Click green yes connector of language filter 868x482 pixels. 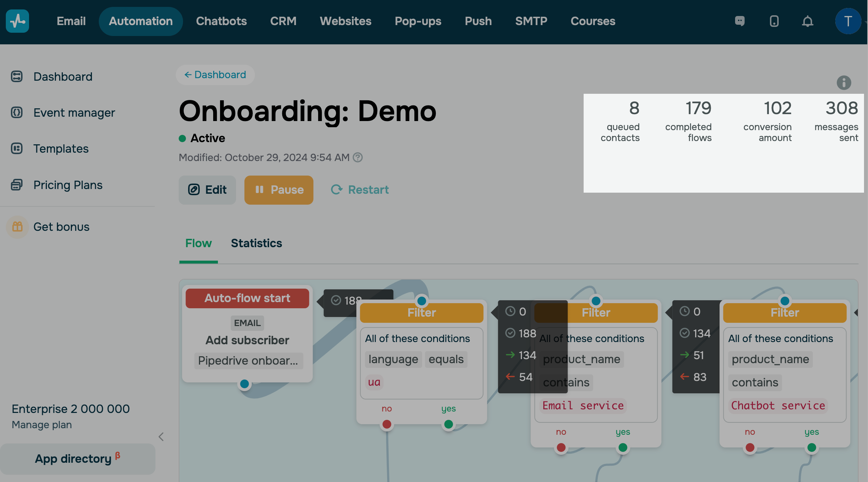pyautogui.click(x=449, y=424)
